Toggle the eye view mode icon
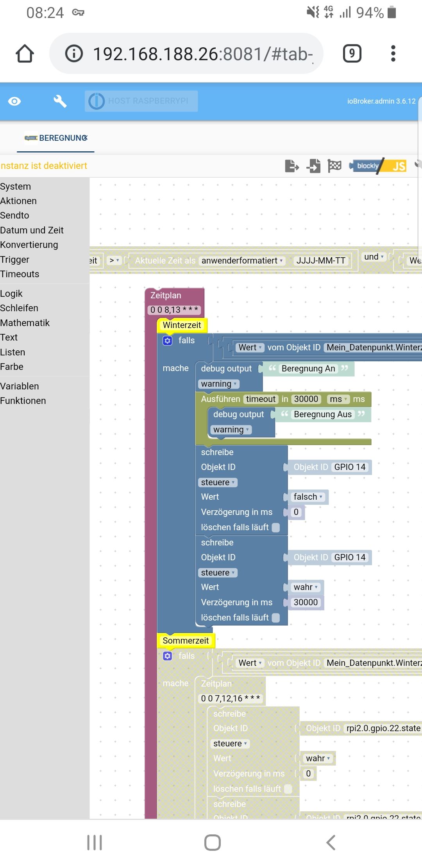The height and width of the screenshot is (868, 422). 14,101
